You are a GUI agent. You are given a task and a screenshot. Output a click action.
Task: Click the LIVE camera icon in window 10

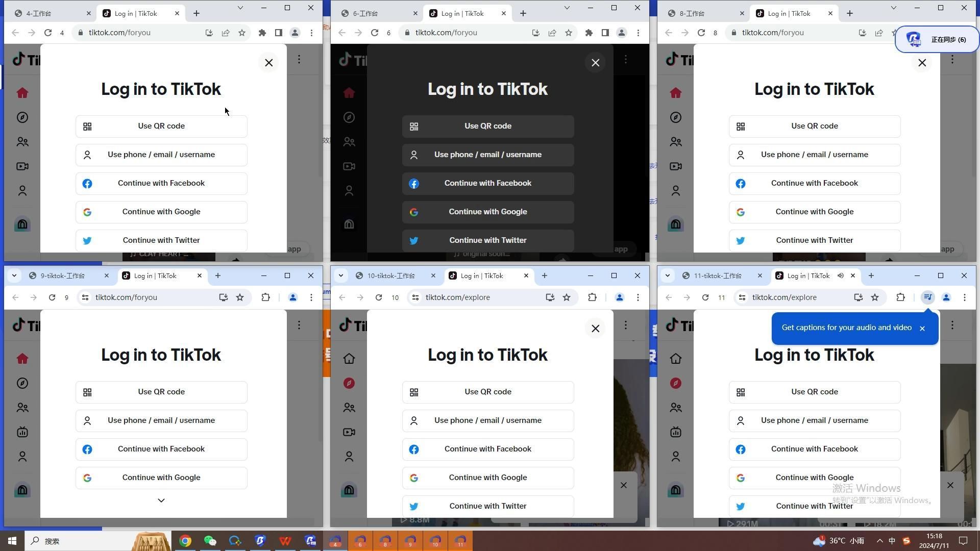(x=349, y=432)
